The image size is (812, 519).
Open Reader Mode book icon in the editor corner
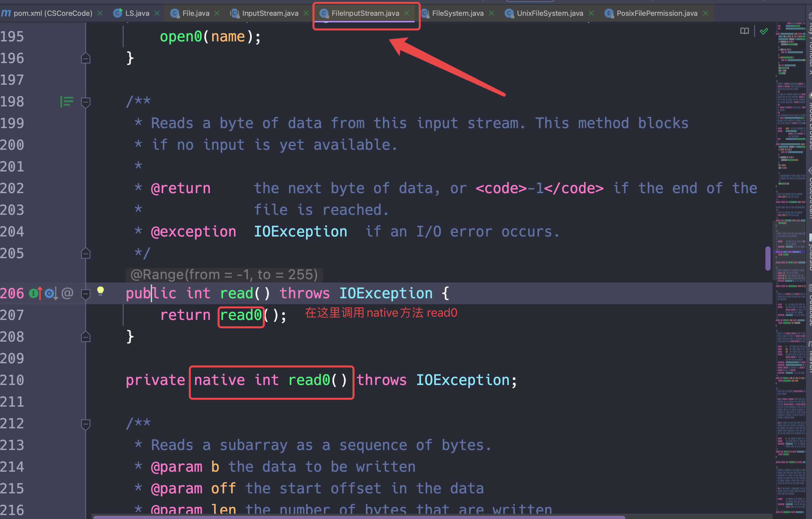click(744, 31)
